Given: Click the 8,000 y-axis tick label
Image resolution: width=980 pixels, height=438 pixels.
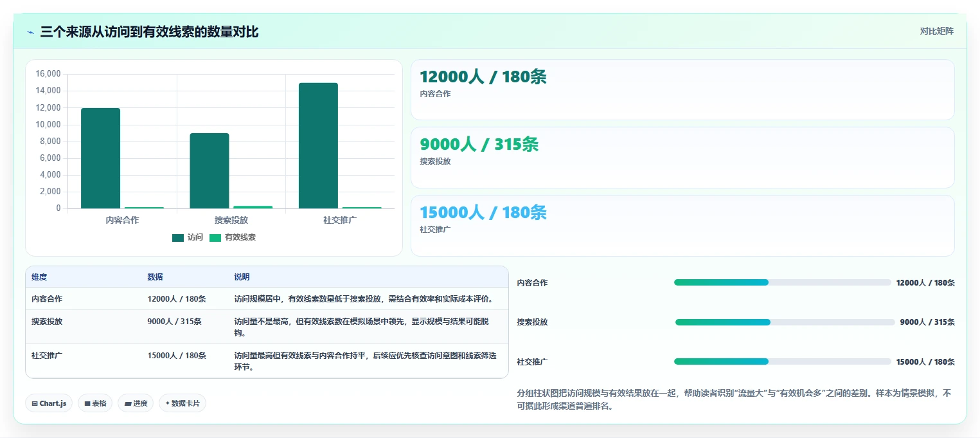Looking at the screenshot, I should [51, 141].
